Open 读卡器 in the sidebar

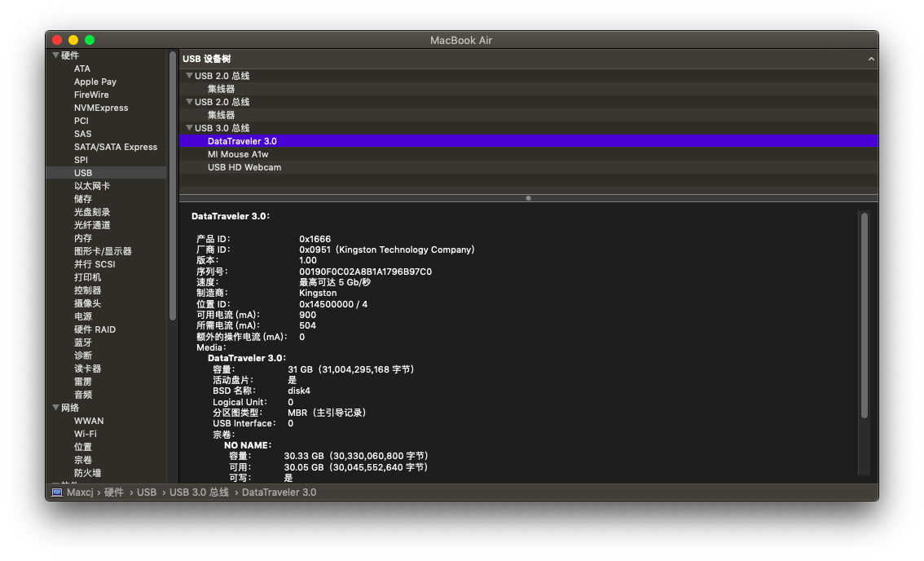(87, 369)
